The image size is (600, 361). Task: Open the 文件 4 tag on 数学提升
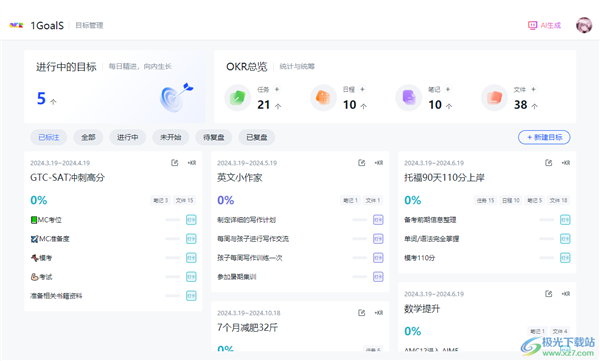560,331
